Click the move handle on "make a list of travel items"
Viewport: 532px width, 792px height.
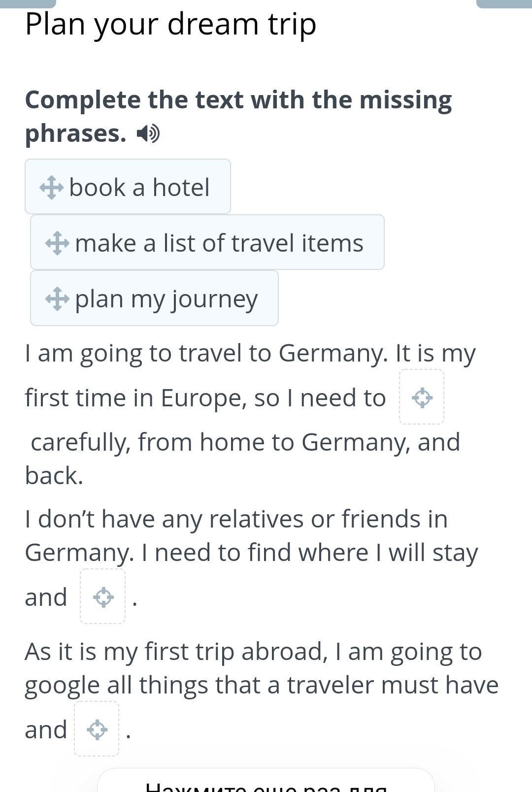tap(57, 243)
